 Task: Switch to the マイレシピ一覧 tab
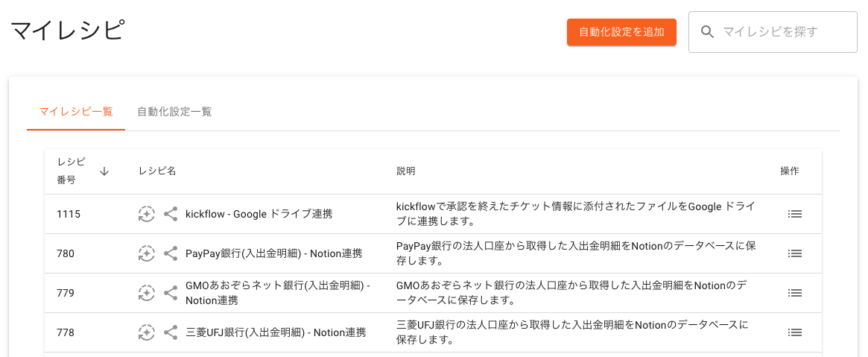pos(76,112)
